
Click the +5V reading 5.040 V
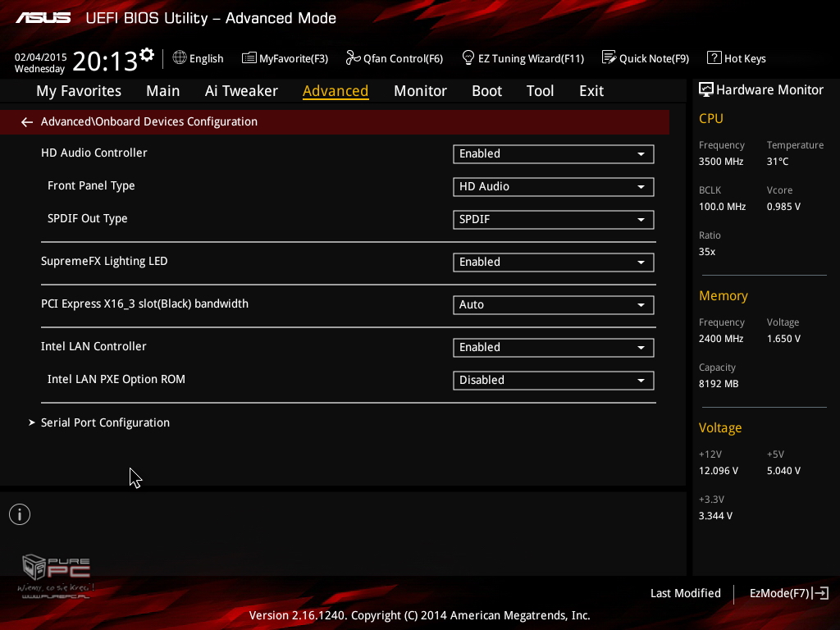coord(783,471)
